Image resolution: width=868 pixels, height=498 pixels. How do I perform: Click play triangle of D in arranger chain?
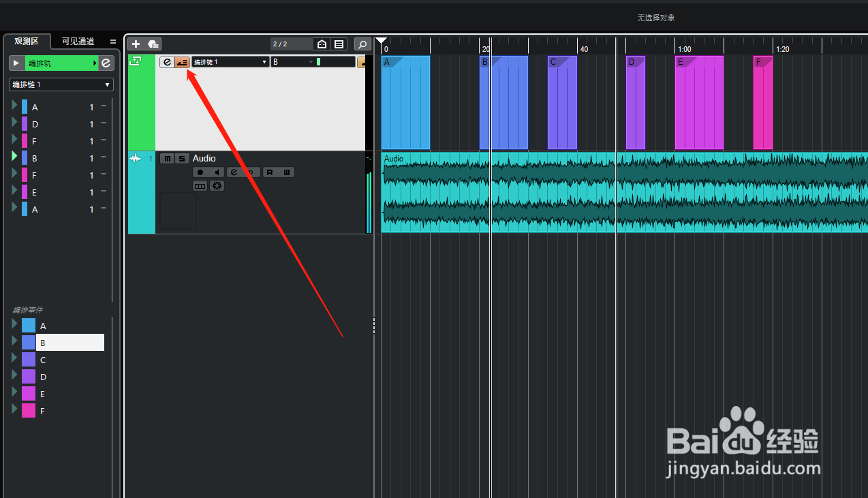click(x=14, y=123)
